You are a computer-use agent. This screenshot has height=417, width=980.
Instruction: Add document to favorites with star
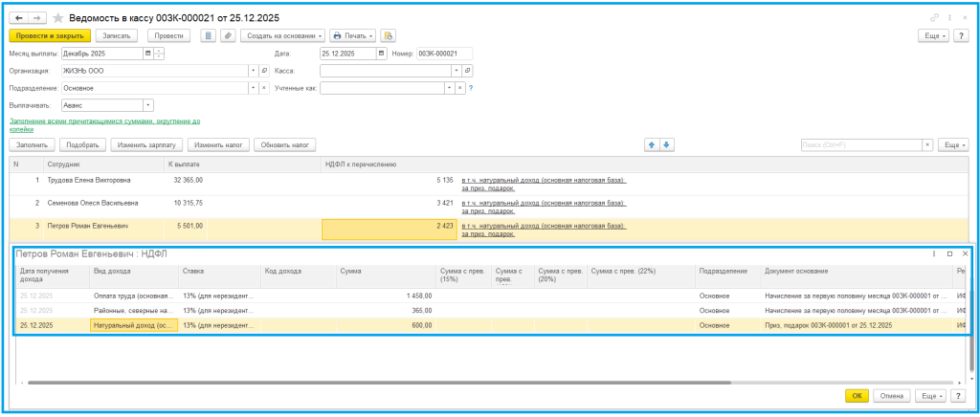(57, 18)
